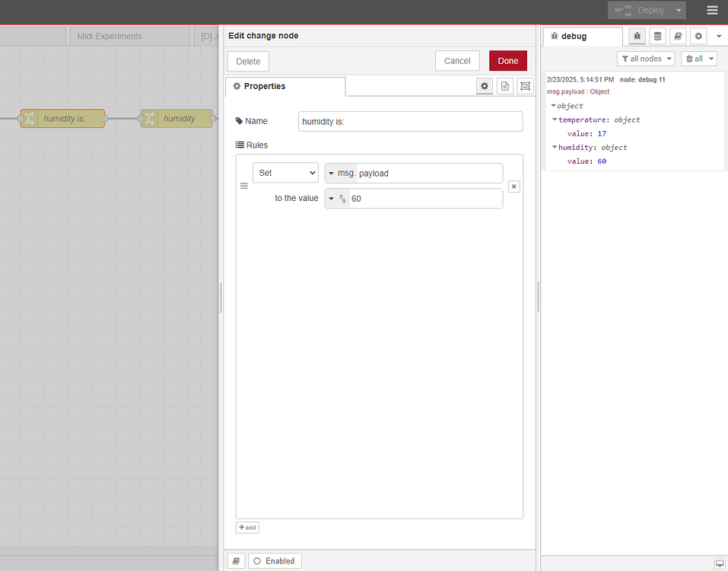Open the node appearance icon

coord(525,86)
